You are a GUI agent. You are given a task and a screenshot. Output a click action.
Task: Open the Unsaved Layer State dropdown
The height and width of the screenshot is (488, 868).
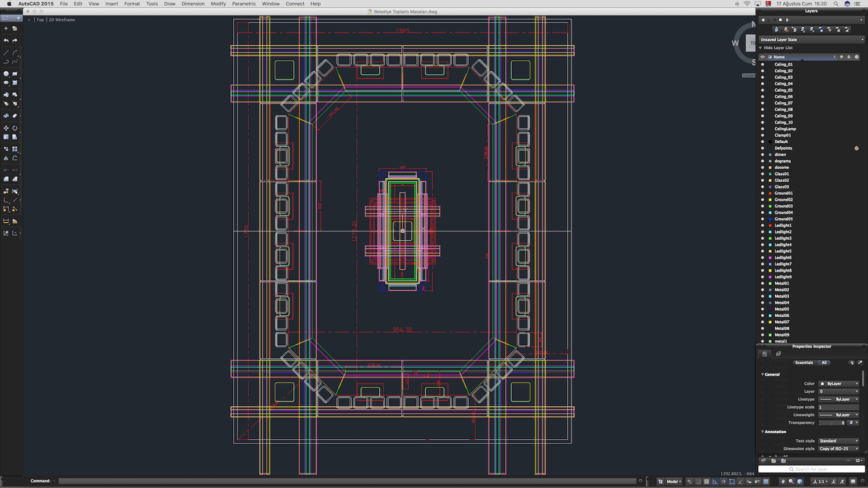click(811, 40)
